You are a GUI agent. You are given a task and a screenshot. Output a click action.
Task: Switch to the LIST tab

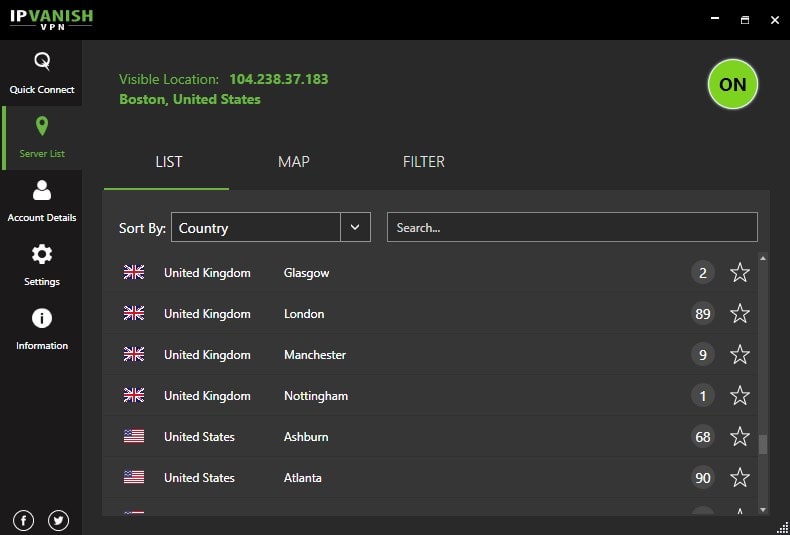tap(168, 162)
